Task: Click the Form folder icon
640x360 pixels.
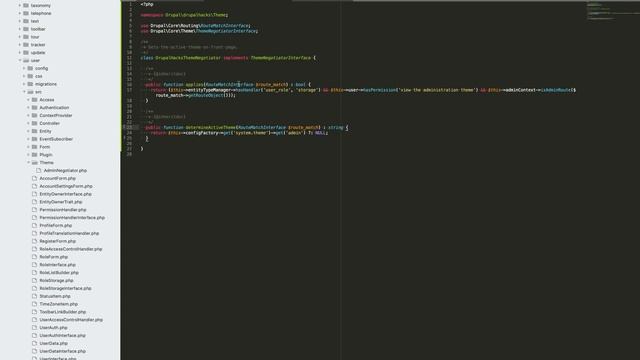Action: coord(35,147)
